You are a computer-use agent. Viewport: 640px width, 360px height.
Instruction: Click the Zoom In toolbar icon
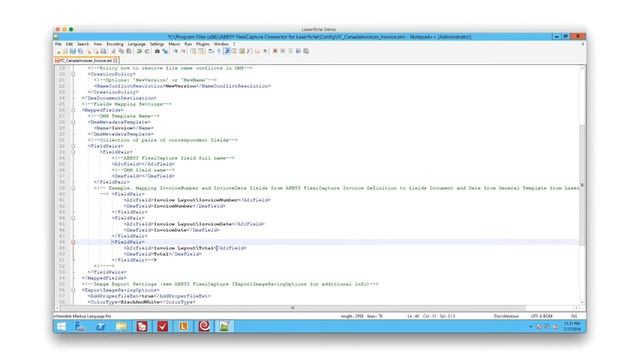tap(176, 51)
